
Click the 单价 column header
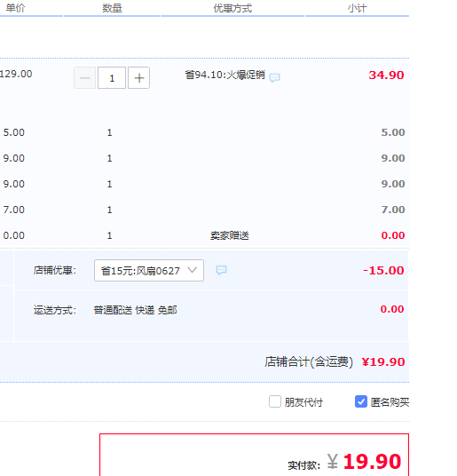tap(15, 8)
